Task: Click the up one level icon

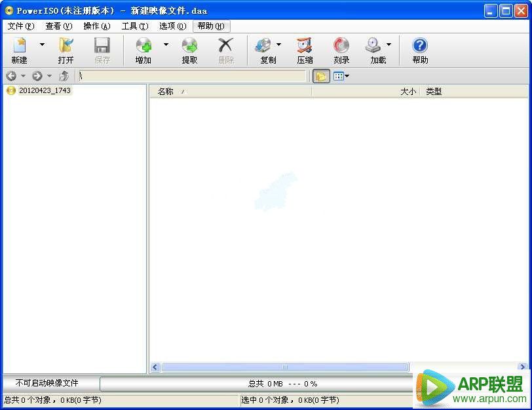Action: click(x=64, y=76)
